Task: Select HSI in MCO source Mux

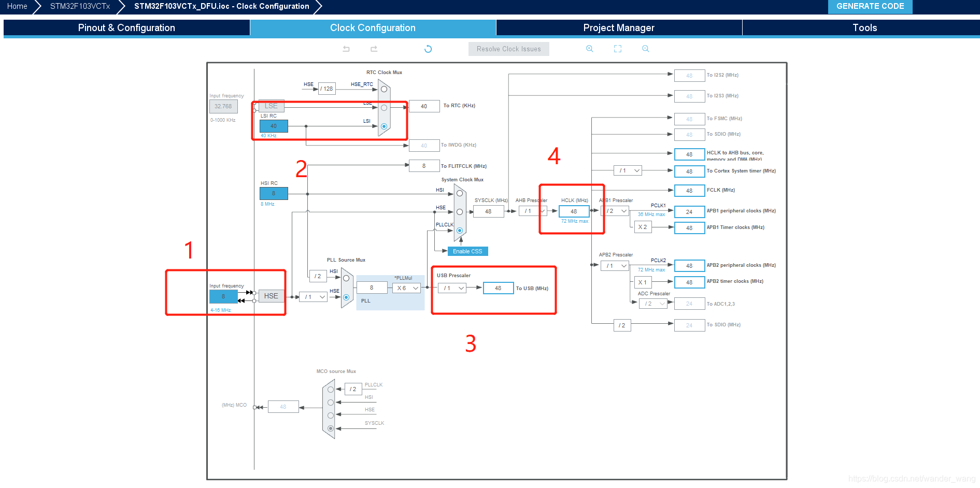Action: (x=331, y=403)
